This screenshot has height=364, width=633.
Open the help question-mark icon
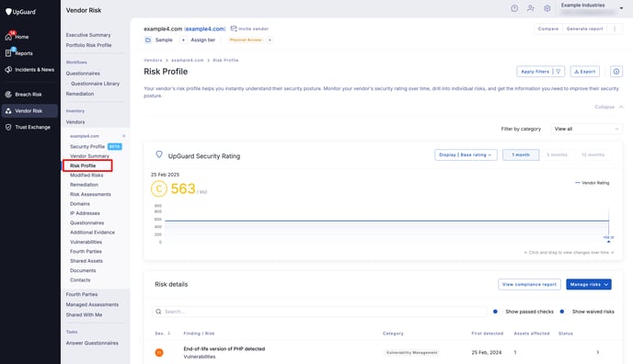click(x=514, y=8)
